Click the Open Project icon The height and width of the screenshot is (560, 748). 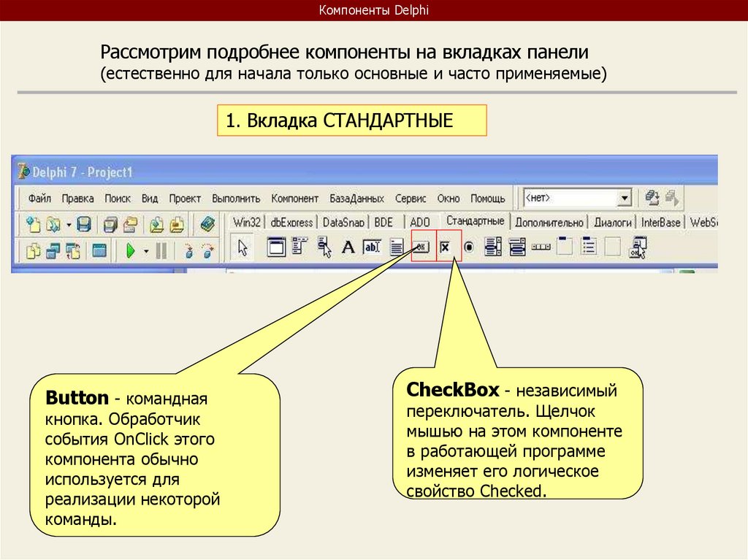pos(131,223)
